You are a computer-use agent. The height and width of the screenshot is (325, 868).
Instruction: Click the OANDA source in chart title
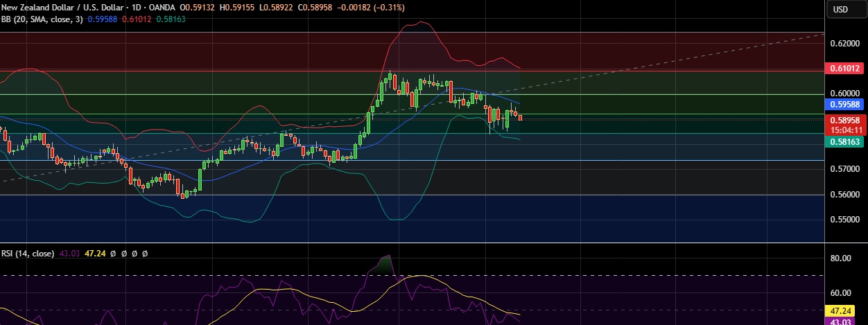(x=164, y=7)
